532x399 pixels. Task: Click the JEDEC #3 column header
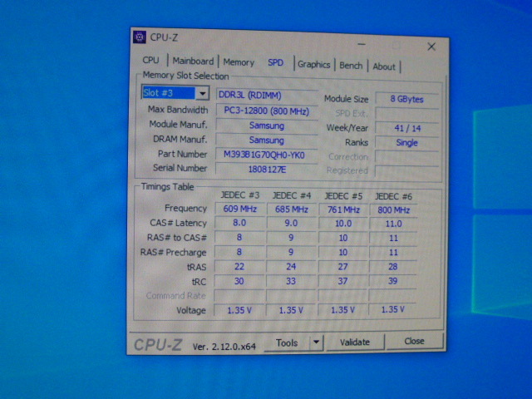tap(240, 195)
